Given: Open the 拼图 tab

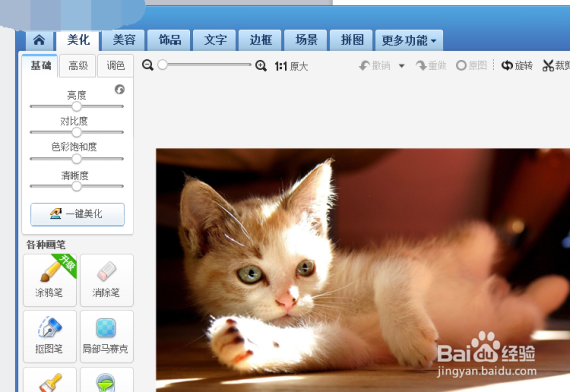Looking at the screenshot, I should pos(352,40).
